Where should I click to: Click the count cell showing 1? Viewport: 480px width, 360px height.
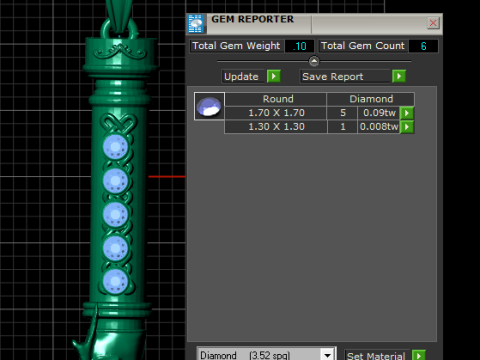coord(343,127)
